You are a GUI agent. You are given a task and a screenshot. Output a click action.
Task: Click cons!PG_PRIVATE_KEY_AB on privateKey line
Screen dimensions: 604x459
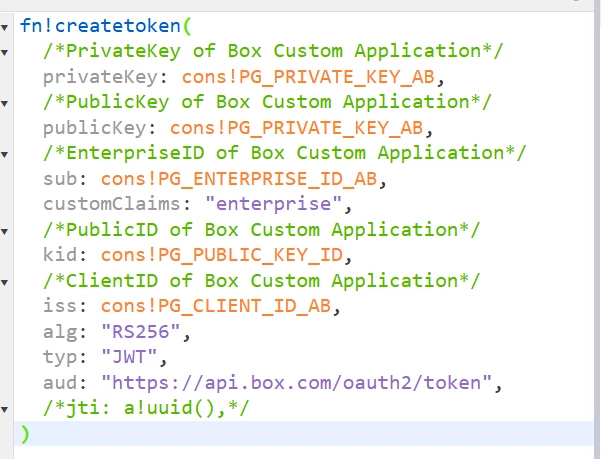point(308,77)
